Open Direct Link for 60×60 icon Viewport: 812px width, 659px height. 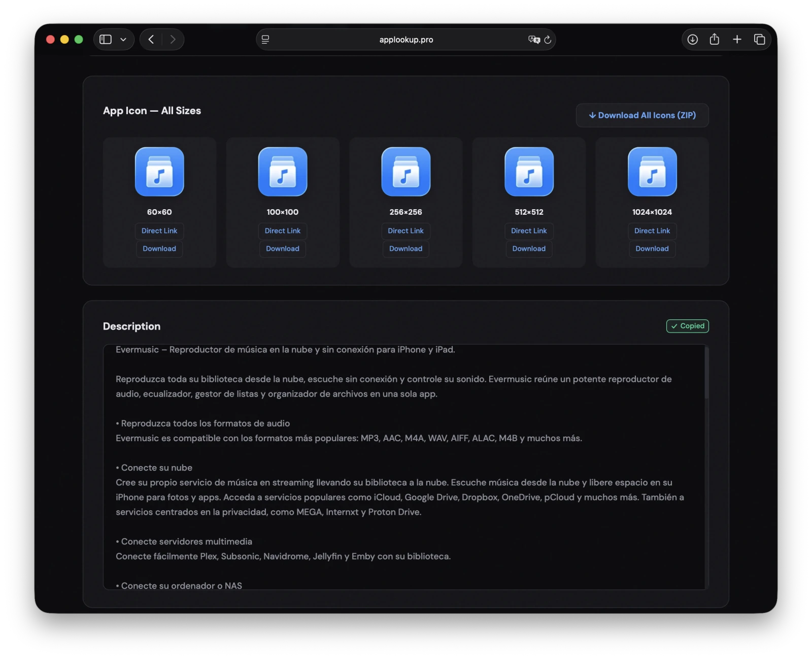159,231
